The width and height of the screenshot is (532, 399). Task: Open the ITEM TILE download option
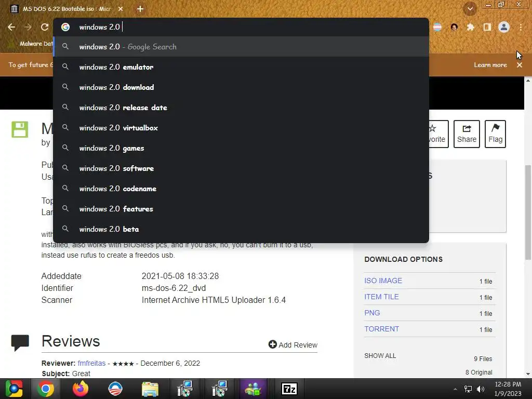(x=381, y=297)
